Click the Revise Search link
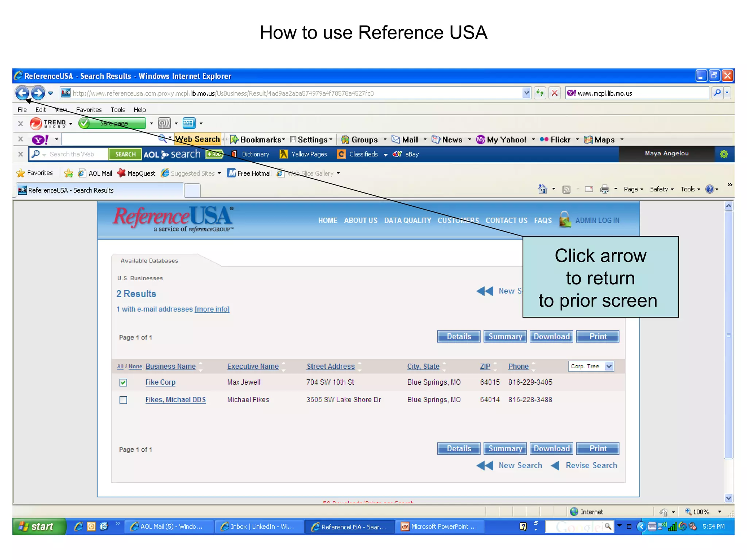 (x=591, y=466)
